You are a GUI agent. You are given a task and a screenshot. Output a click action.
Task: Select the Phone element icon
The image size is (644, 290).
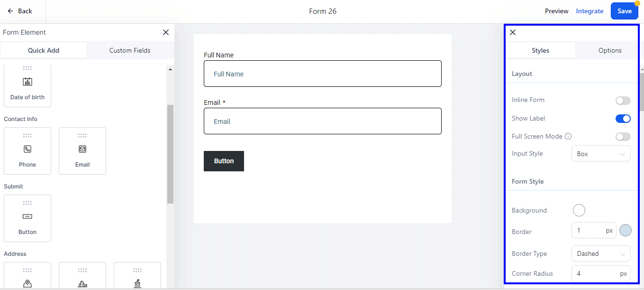coord(27,149)
